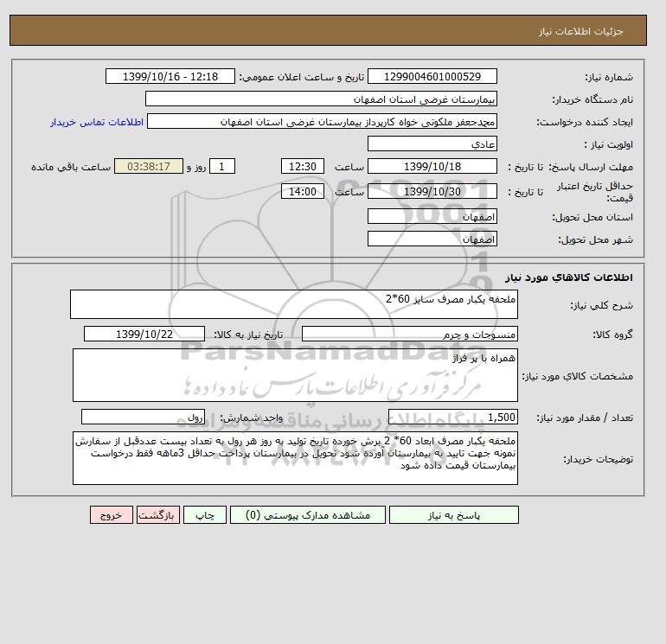666x644 pixels.
Task: Click the page header 'جزئیات اطلاعات نیاز'
Action: tap(580, 31)
